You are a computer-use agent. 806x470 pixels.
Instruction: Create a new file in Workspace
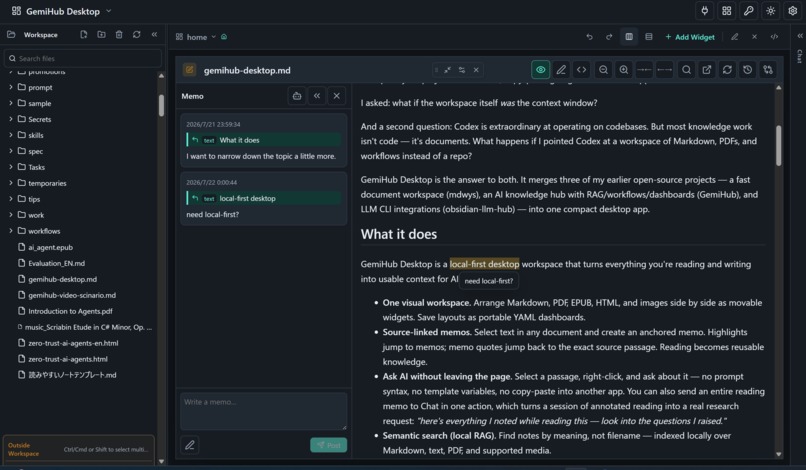(x=84, y=34)
